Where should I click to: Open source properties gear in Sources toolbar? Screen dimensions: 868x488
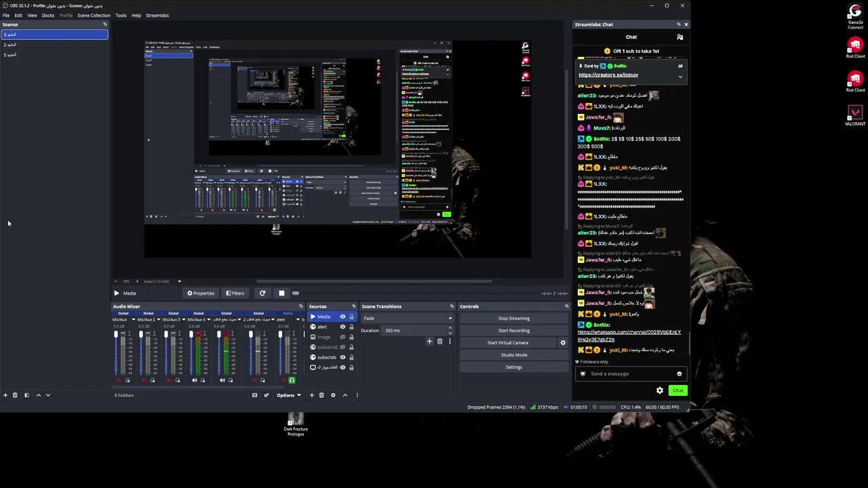point(333,395)
